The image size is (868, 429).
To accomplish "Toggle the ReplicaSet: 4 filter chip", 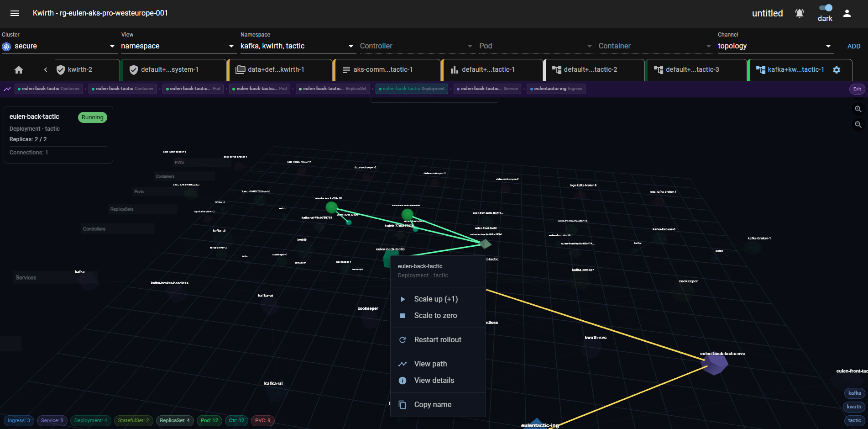I will pos(175,421).
